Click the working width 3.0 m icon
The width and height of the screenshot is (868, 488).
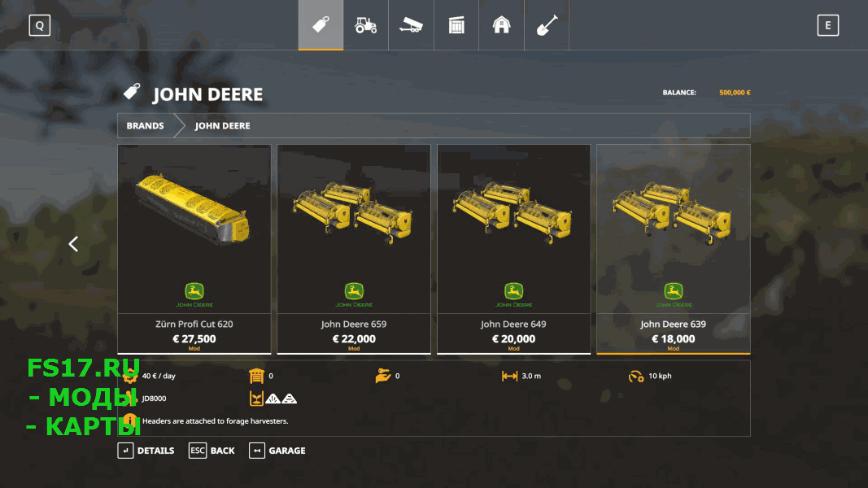pyautogui.click(x=509, y=377)
